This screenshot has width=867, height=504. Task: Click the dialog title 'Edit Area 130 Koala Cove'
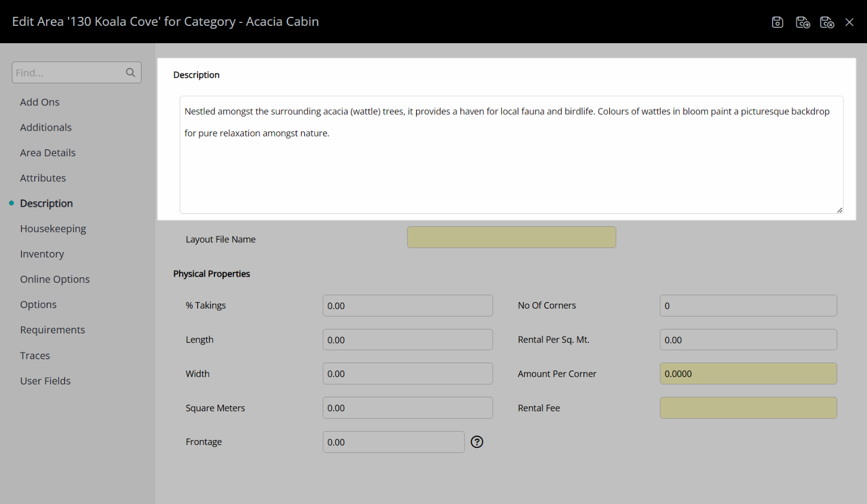click(x=166, y=21)
